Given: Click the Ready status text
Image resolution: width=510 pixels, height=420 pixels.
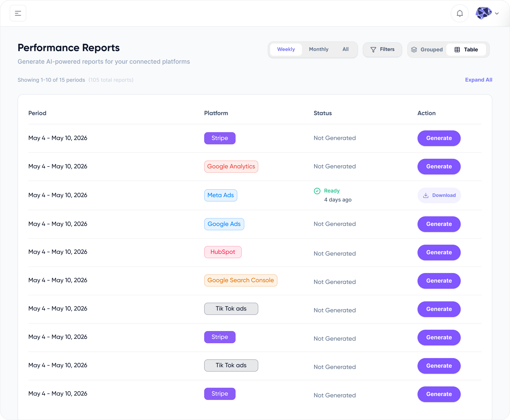Looking at the screenshot, I should 332,191.
